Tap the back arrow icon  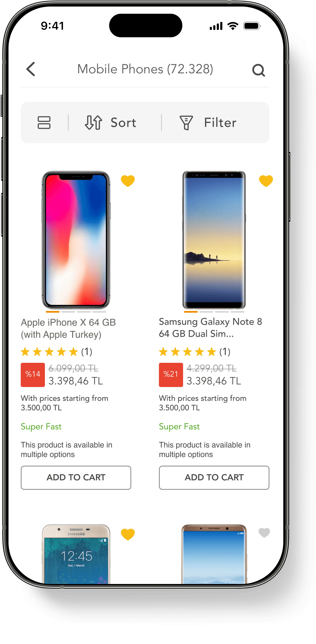[x=31, y=69]
